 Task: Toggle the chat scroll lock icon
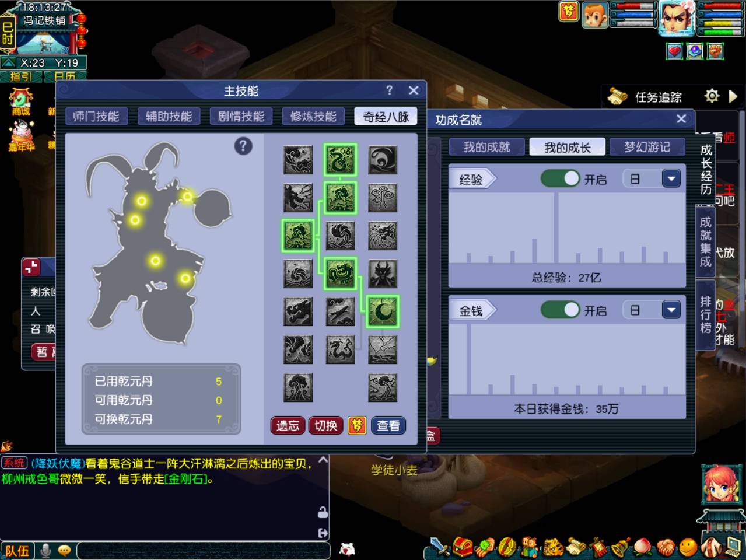[323, 512]
